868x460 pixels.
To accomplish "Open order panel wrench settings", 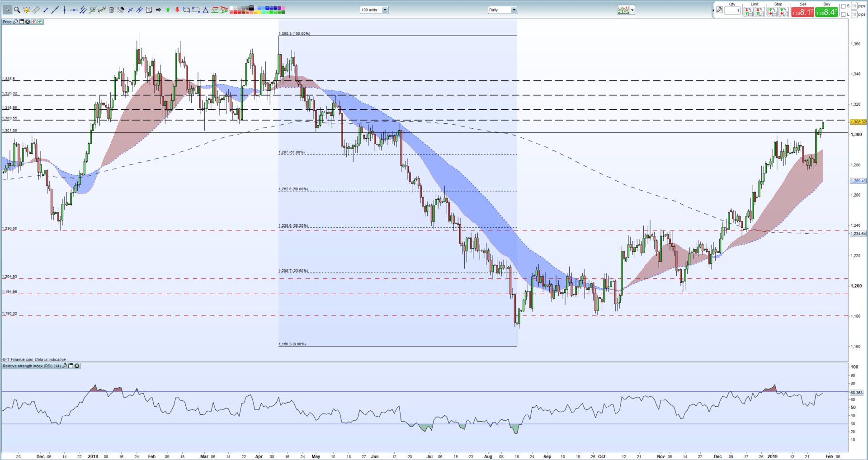I will 719,10.
